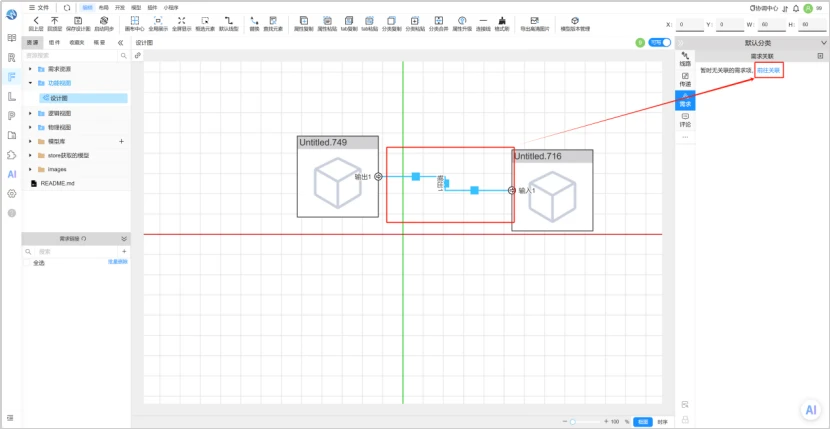Viewport: 830px width, 429px height.
Task: Switch to 收藏夹 tab in left panel
Action: tap(76, 42)
